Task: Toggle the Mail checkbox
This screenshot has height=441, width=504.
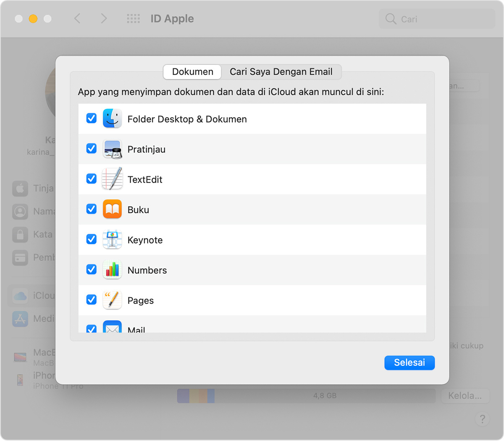Action: pos(91,329)
